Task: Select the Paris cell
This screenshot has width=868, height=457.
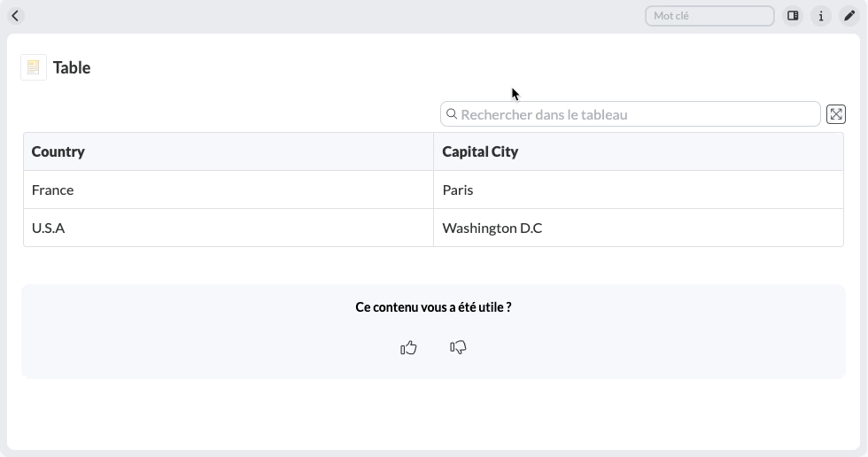Action: pos(458,190)
